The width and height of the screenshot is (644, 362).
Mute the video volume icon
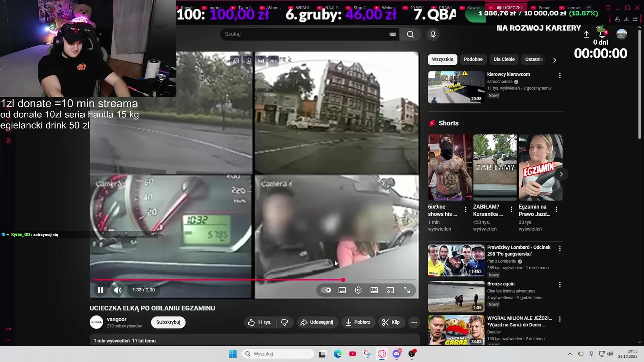(117, 290)
